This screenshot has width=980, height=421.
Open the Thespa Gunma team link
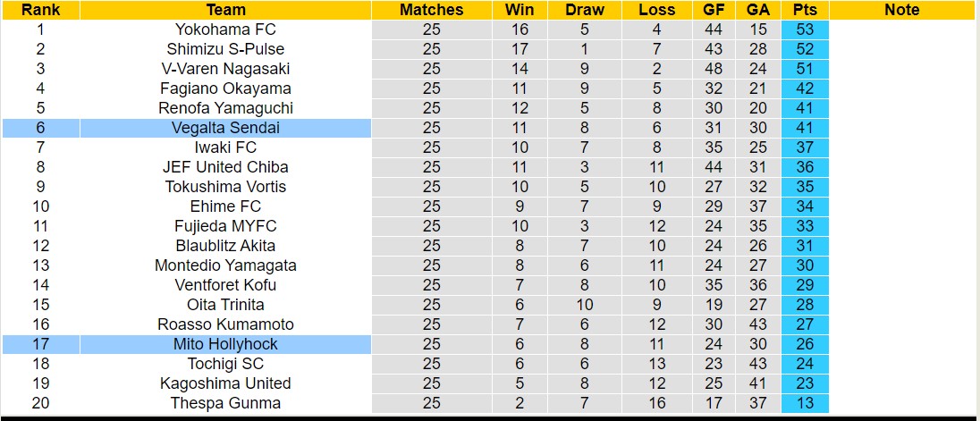pyautogui.click(x=225, y=403)
